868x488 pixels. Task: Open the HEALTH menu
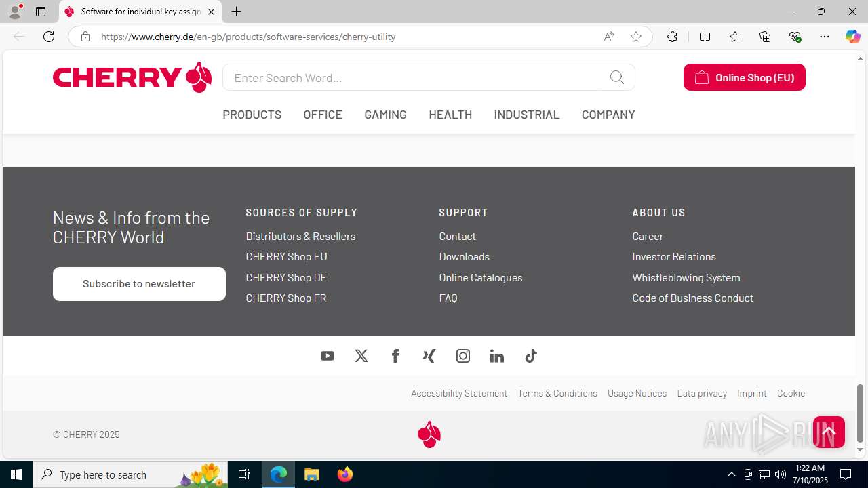click(450, 115)
